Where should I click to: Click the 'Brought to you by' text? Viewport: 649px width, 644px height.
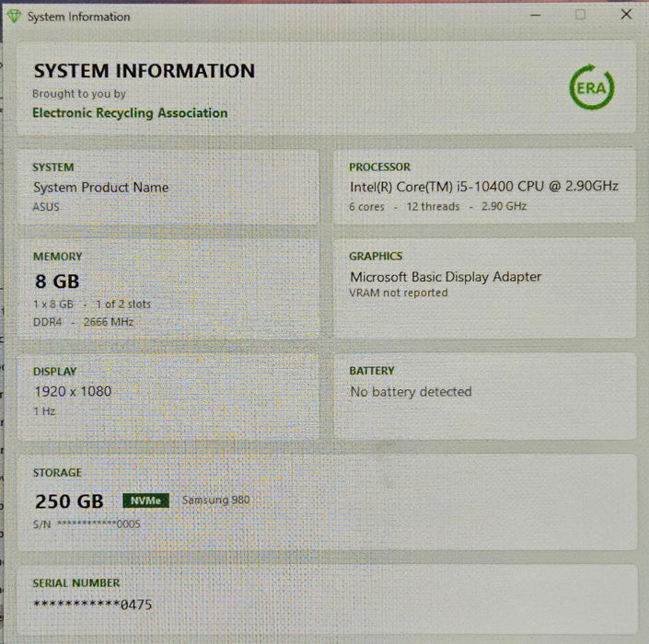pyautogui.click(x=79, y=94)
